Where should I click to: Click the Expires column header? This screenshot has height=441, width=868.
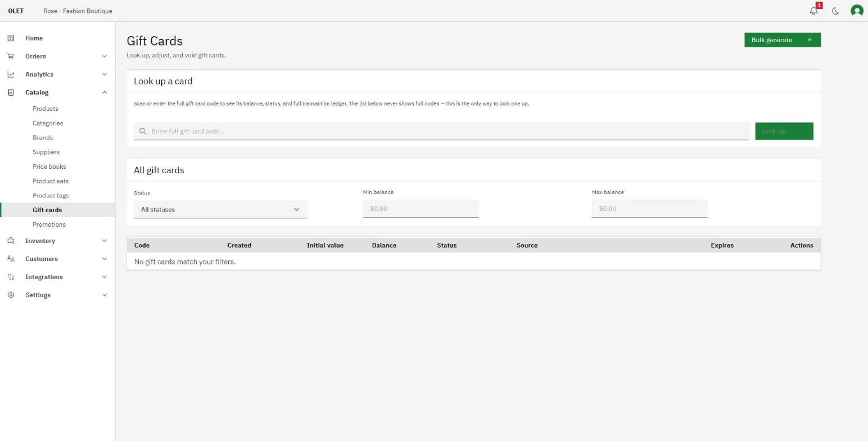tap(722, 245)
